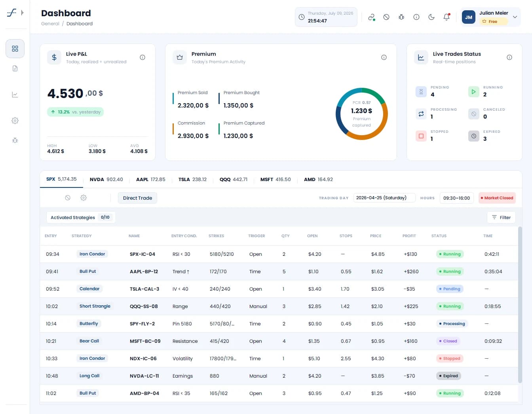Click the General breadcrumb link
The height and width of the screenshot is (414, 532).
pos(50,24)
